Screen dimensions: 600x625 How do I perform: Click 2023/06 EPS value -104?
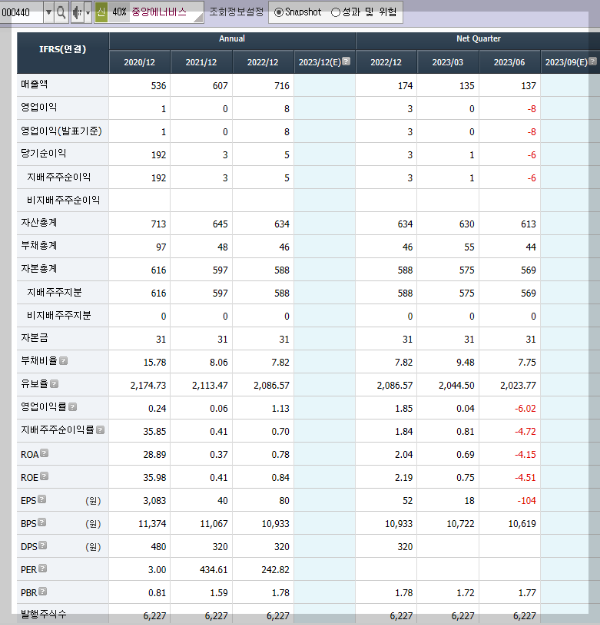click(x=527, y=501)
